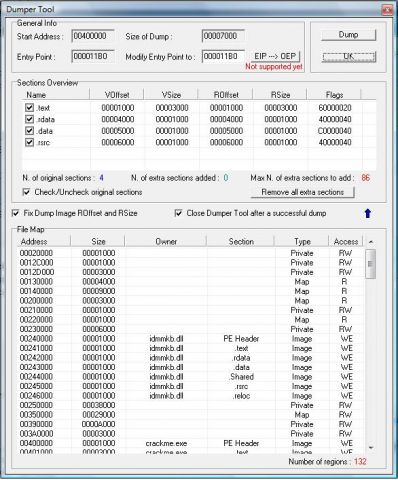This screenshot has height=480, width=398.
Task: Click the ROffset column header
Action: [x=226, y=95]
